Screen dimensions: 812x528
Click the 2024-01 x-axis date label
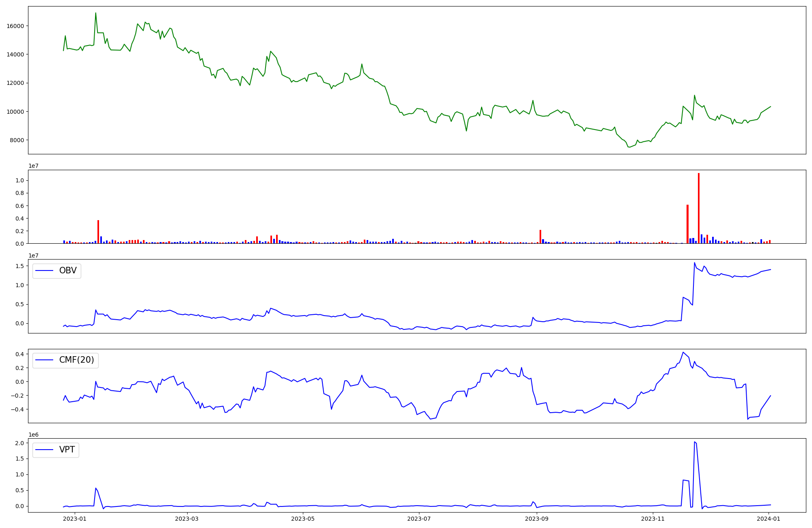(x=769, y=519)
